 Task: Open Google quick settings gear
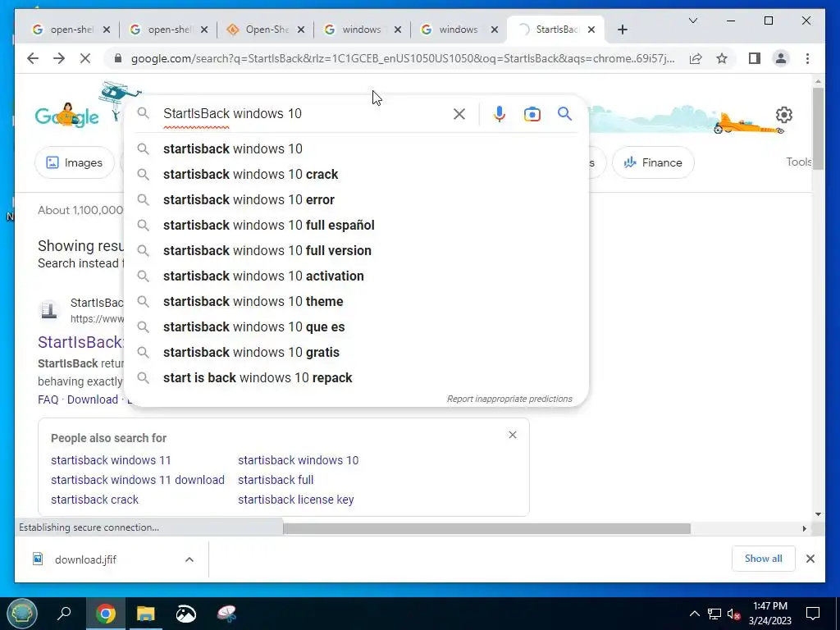[x=783, y=115]
